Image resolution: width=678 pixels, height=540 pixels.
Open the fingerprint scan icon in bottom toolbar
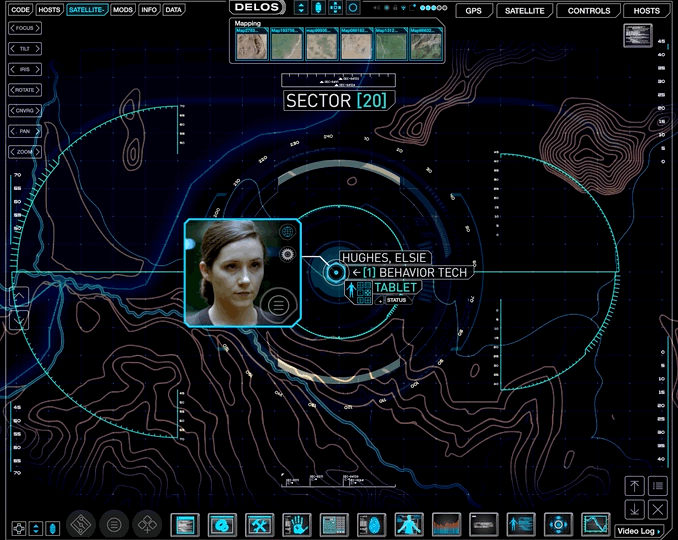371,525
